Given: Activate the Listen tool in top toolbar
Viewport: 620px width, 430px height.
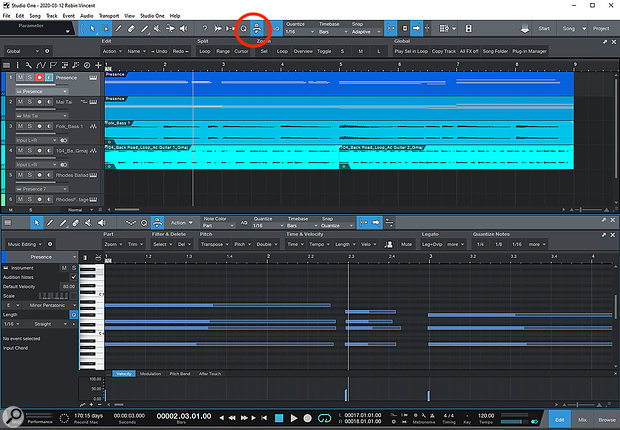Looking at the screenshot, I should click(x=183, y=28).
